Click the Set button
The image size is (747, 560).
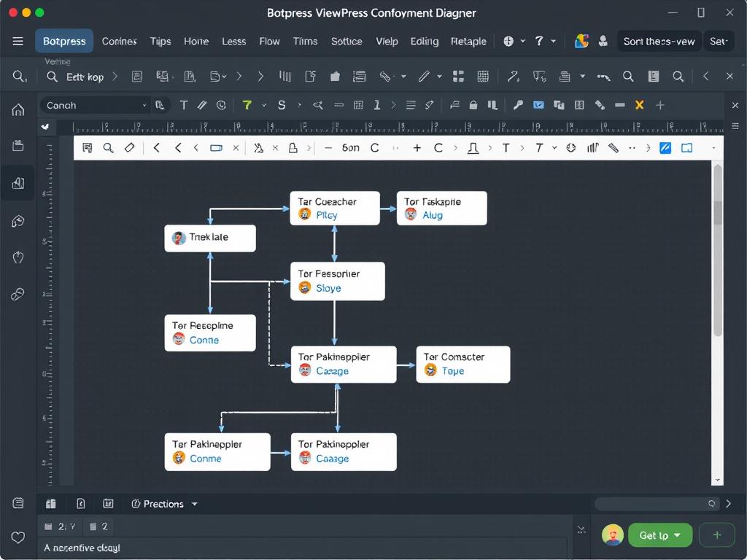(x=719, y=42)
